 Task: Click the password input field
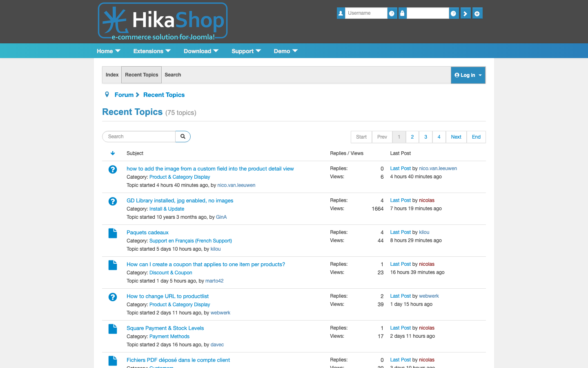point(428,13)
